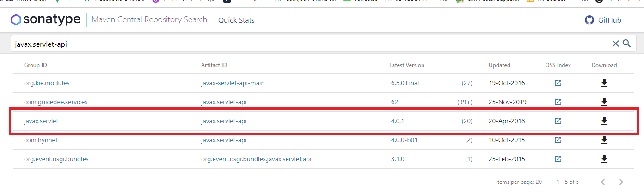Download com.guicedee.services artifact
The image size is (644, 195).
[604, 102]
